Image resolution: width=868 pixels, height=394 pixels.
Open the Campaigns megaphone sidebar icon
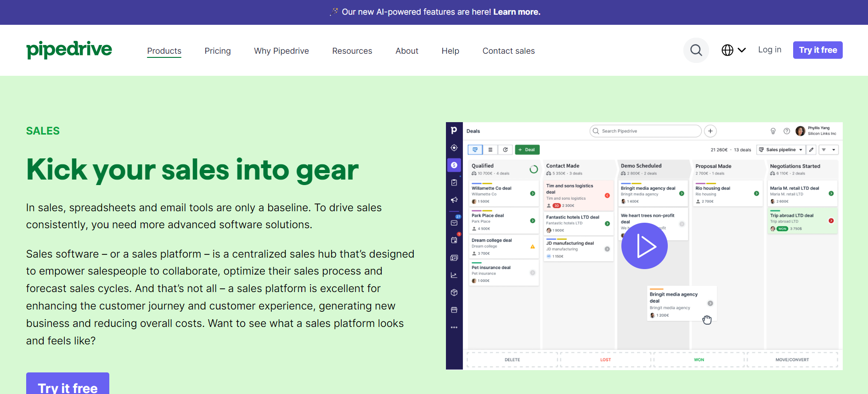point(454,200)
